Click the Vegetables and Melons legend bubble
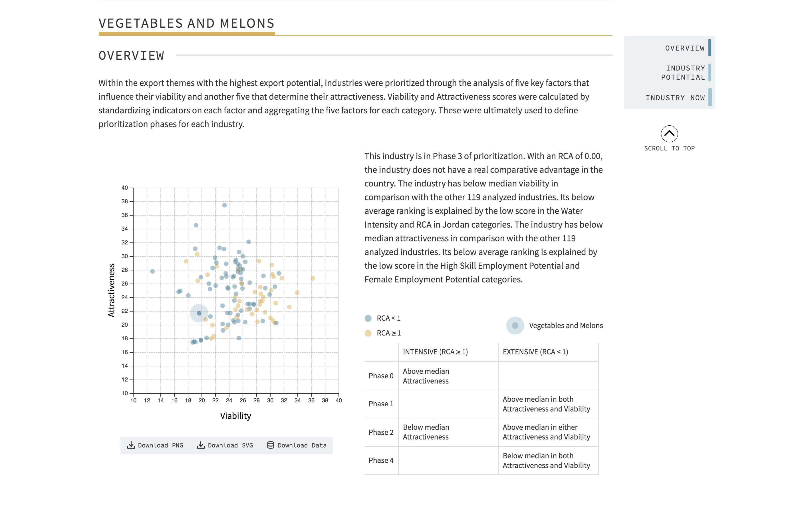This screenshot has height=514, width=812. coord(514,326)
